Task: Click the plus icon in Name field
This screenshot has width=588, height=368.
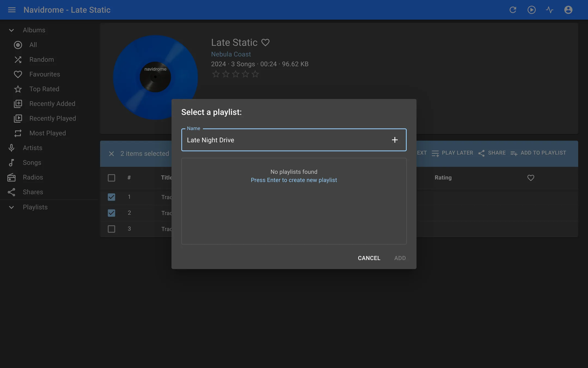Action: click(395, 140)
